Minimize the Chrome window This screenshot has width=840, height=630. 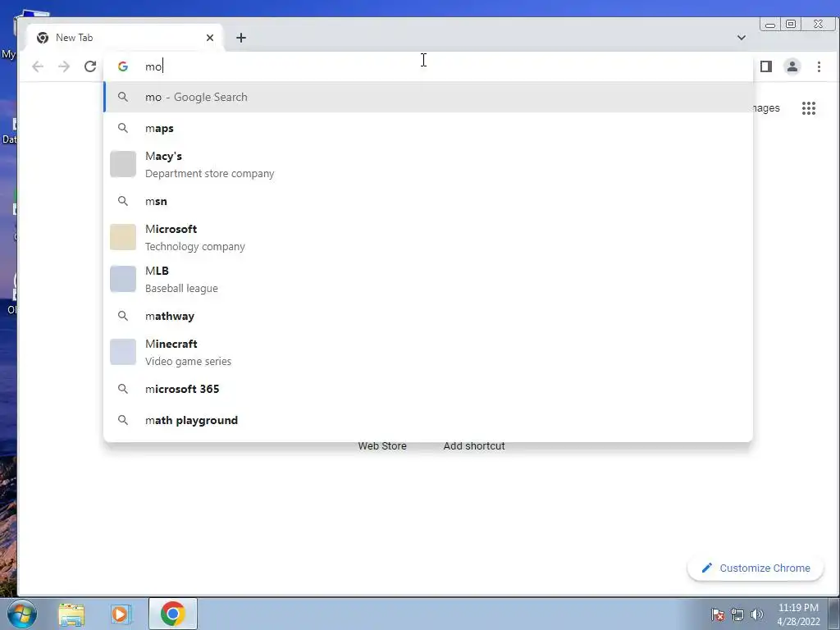click(769, 24)
